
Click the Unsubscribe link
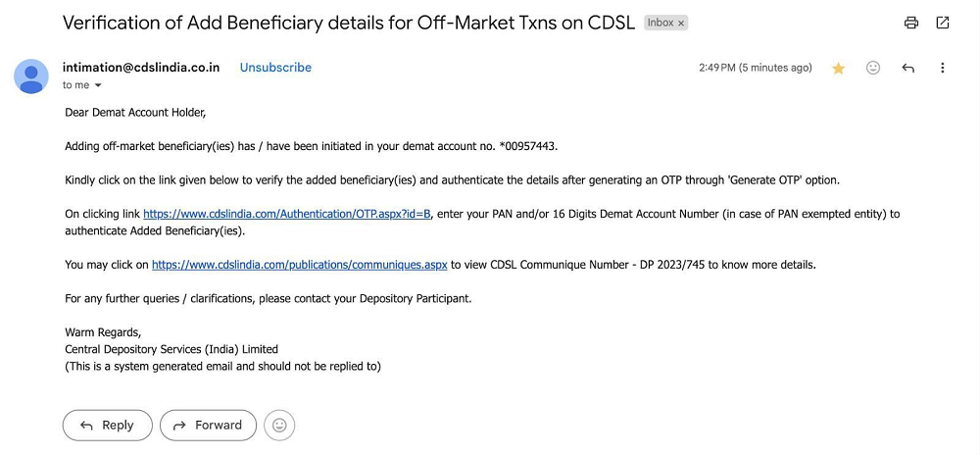point(275,68)
